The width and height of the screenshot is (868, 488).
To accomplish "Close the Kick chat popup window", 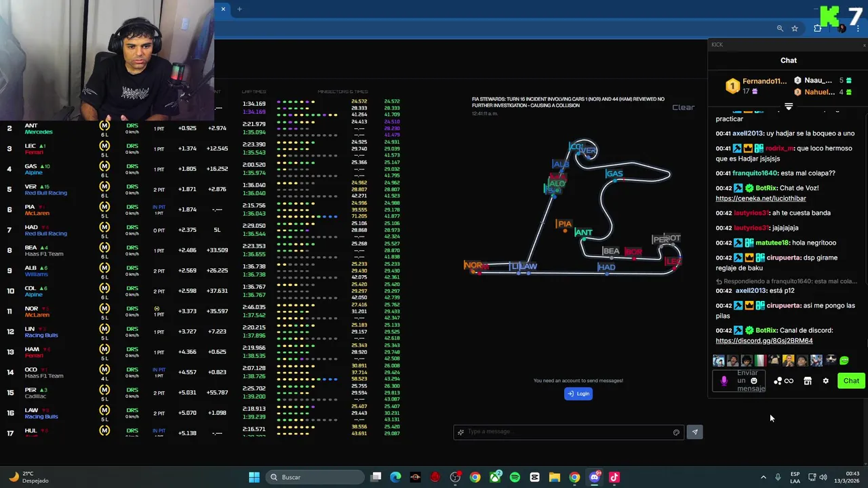I will pyautogui.click(x=864, y=45).
